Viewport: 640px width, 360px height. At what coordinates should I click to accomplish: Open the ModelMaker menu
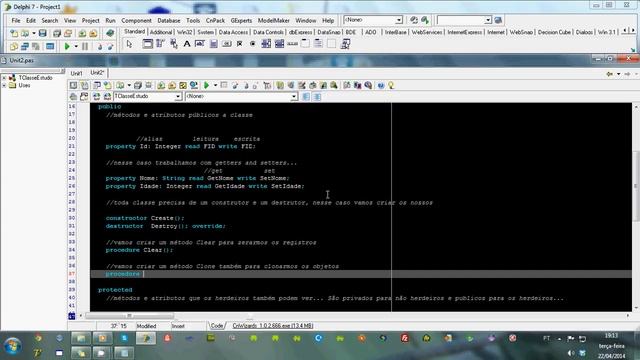coord(273,20)
